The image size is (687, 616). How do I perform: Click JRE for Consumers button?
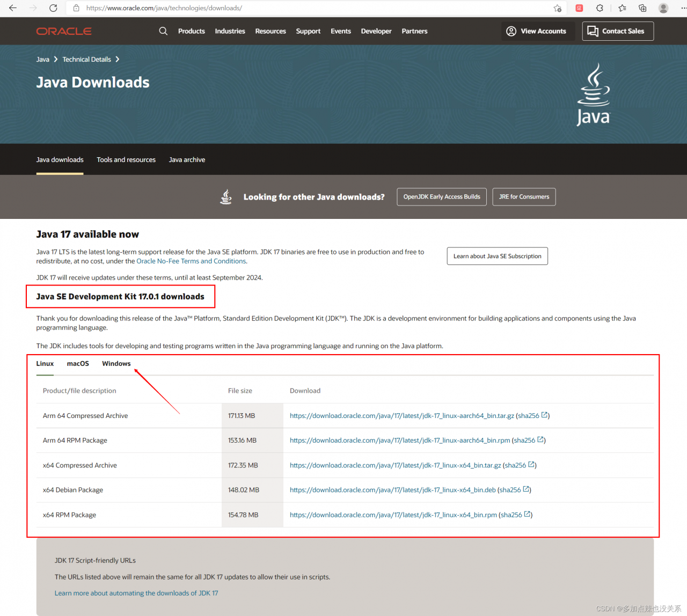click(x=524, y=197)
